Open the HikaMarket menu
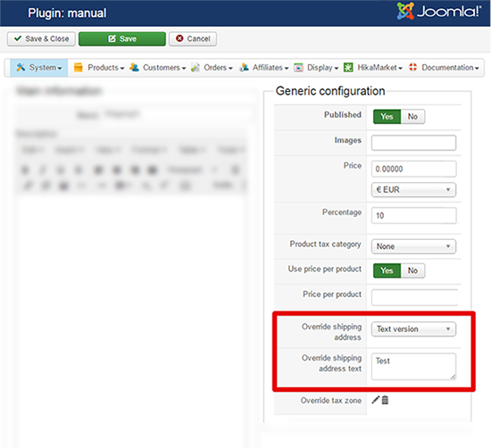This screenshot has height=448, width=491. pyautogui.click(x=372, y=68)
